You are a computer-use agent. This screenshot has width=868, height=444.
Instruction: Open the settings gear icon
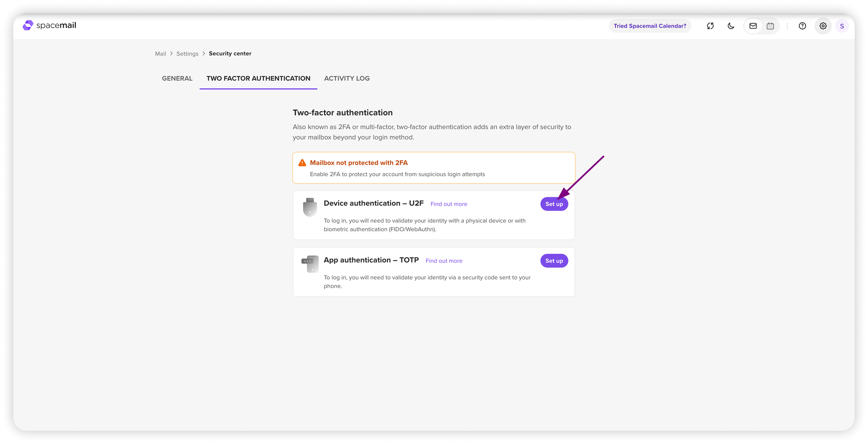(x=823, y=26)
